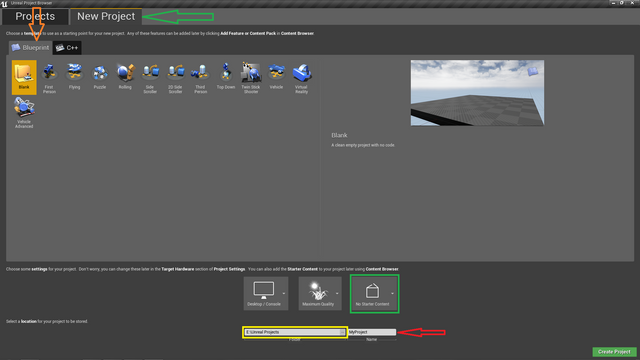Pick the Flying template

(x=74, y=76)
